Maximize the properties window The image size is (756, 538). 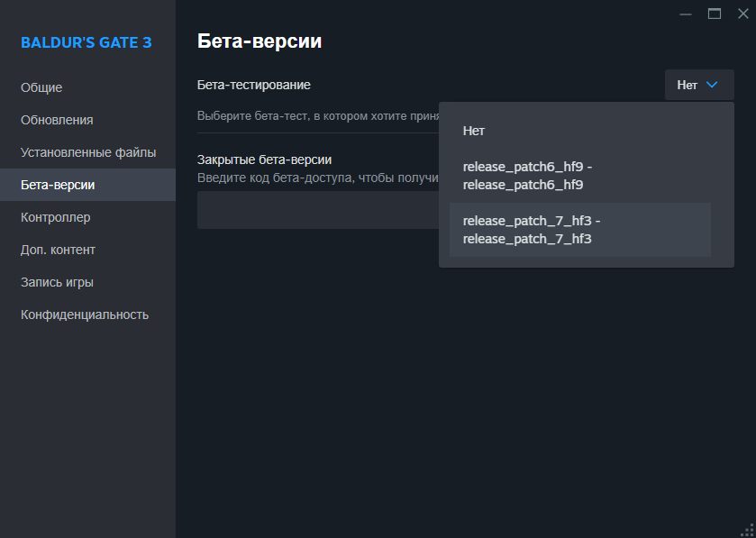click(715, 14)
